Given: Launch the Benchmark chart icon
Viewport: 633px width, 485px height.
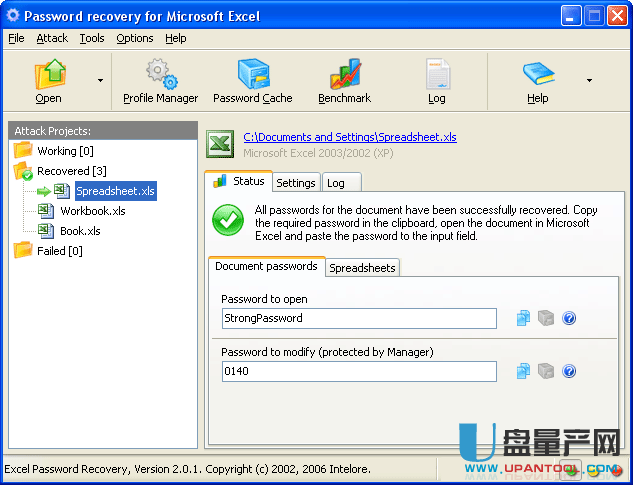Looking at the screenshot, I should [x=345, y=74].
